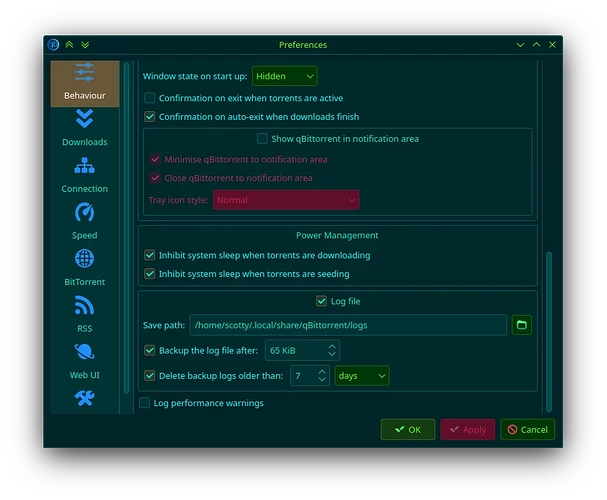Click the double up-arrow title bar icon
Screen dimensions: 607x500
[x=69, y=45]
